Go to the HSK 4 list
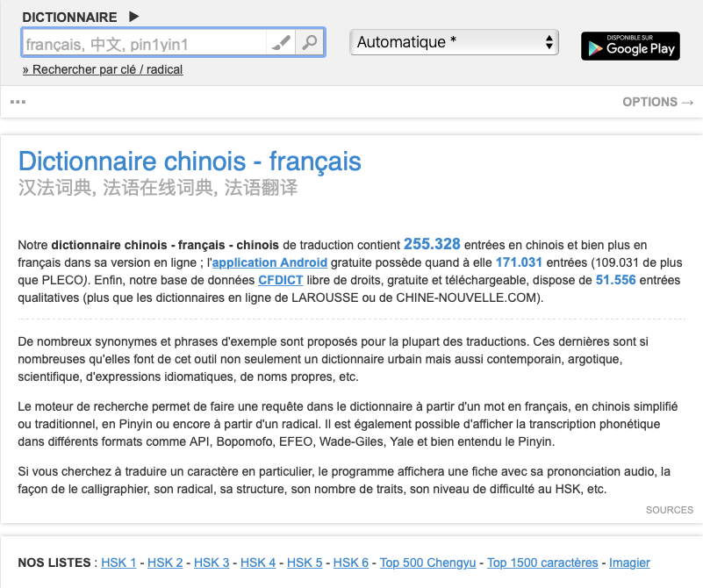703x588 pixels. click(258, 563)
